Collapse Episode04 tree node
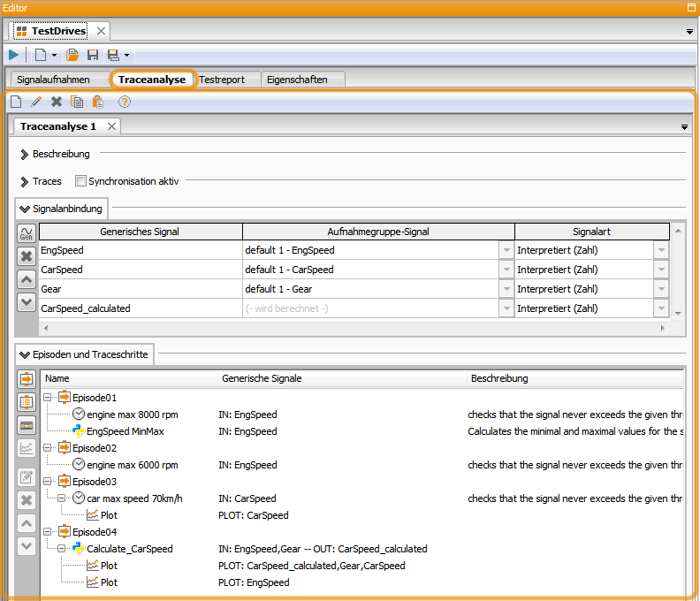The width and height of the screenshot is (700, 601). (48, 531)
